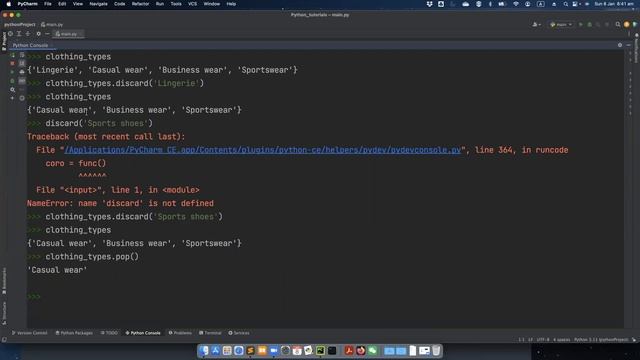Click pythonProject in the breadcrumb bar
The width and height of the screenshot is (640, 360).
(20, 24)
